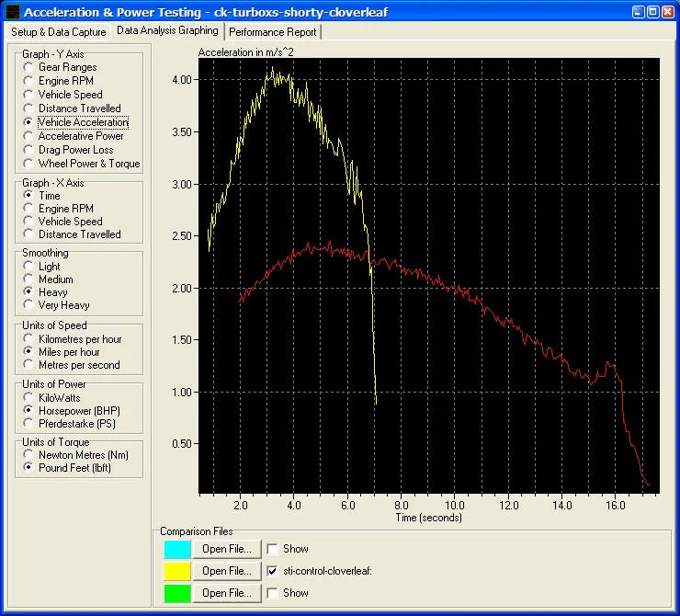This screenshot has width=680, height=616.
Task: Select Drag Power Loss radio button
Action: pyautogui.click(x=30, y=150)
